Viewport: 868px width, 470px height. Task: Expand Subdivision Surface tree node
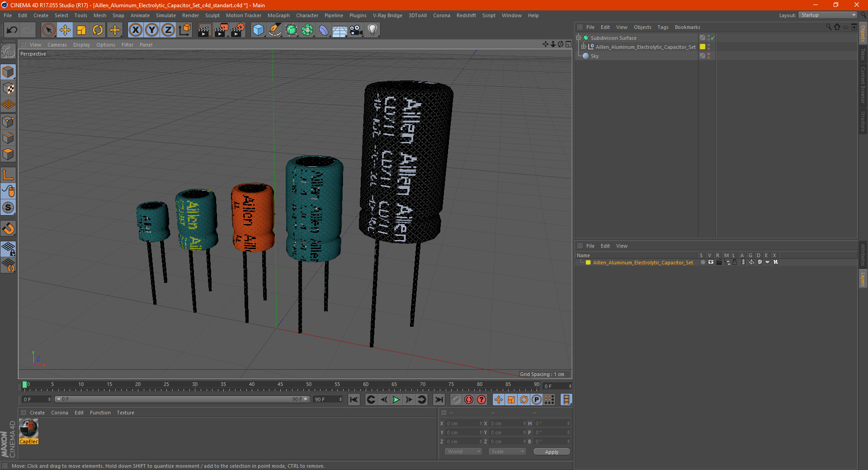[579, 38]
